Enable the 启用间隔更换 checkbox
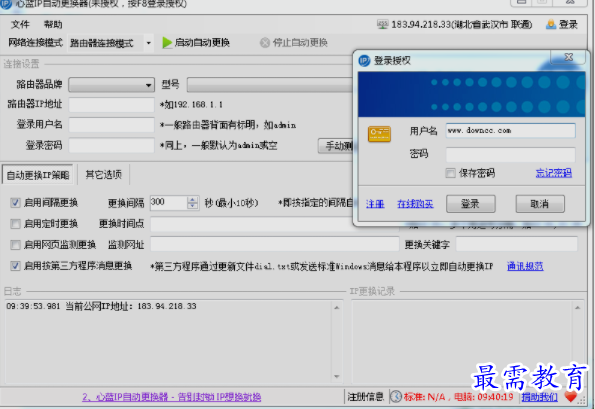Viewport: 595px width, 409px height. [15, 203]
